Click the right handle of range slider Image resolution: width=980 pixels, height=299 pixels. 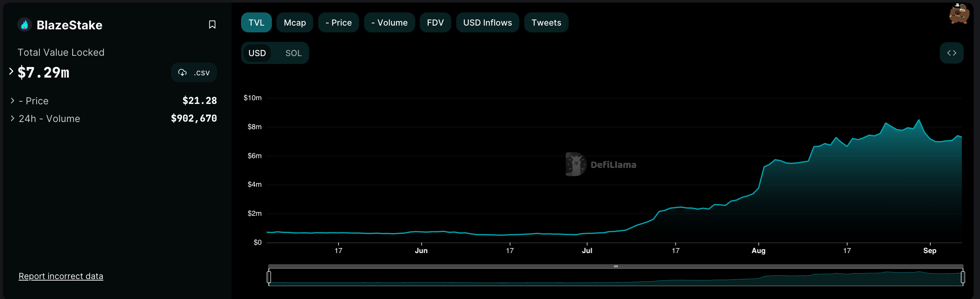(962, 277)
